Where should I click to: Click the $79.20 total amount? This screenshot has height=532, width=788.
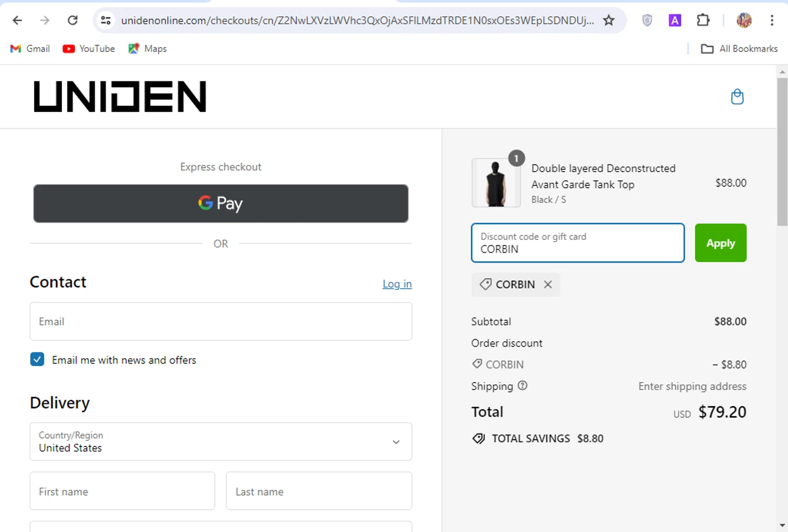coord(722,412)
